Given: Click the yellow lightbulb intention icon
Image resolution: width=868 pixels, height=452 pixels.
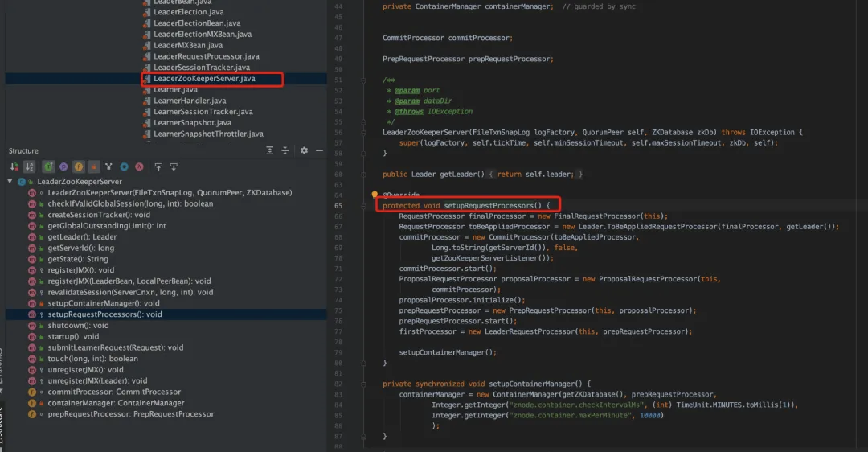Looking at the screenshot, I should pyautogui.click(x=375, y=195).
